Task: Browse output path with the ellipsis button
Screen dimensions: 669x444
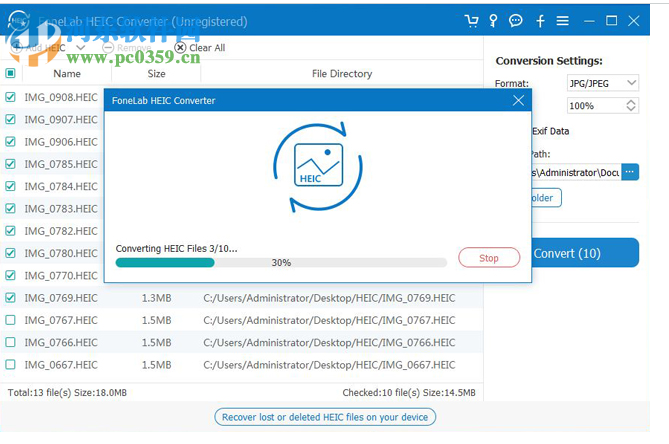Action: pos(630,172)
